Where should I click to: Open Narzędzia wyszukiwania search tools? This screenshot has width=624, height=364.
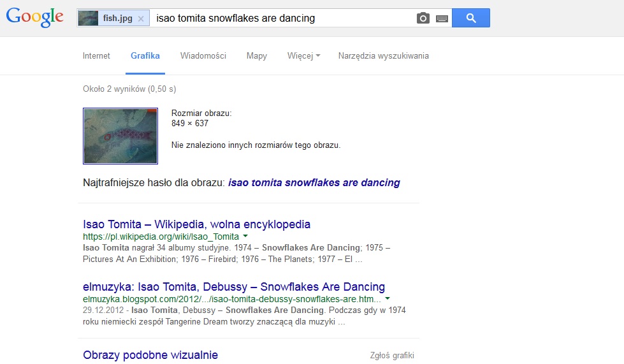tap(384, 56)
